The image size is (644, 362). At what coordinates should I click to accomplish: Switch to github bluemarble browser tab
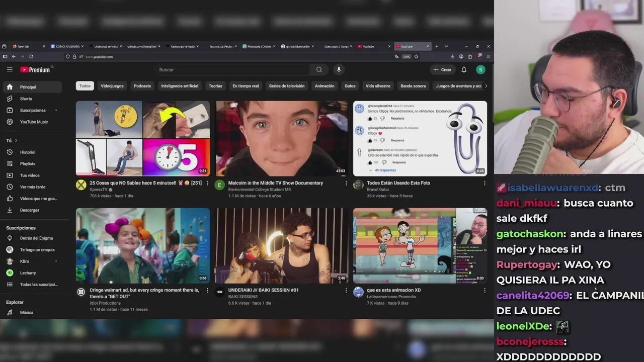pyautogui.click(x=297, y=46)
